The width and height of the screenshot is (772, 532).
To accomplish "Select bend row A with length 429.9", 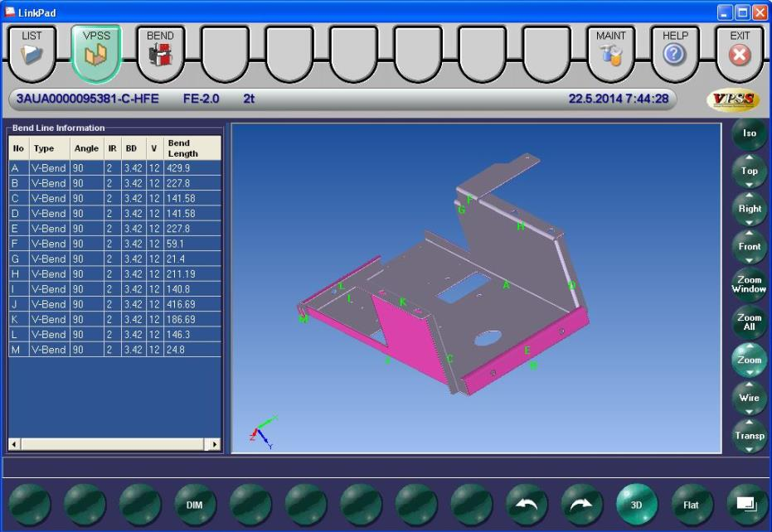I will [x=114, y=168].
